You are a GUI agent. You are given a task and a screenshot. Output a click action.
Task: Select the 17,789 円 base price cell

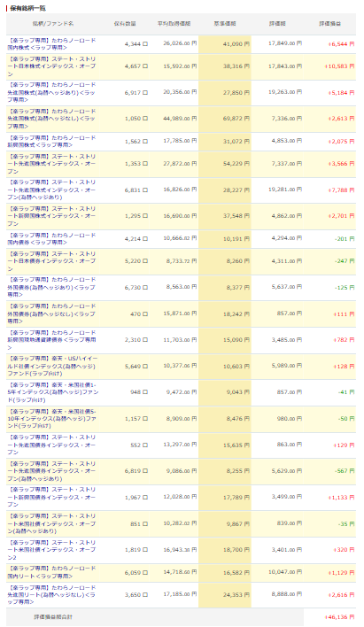236,497
